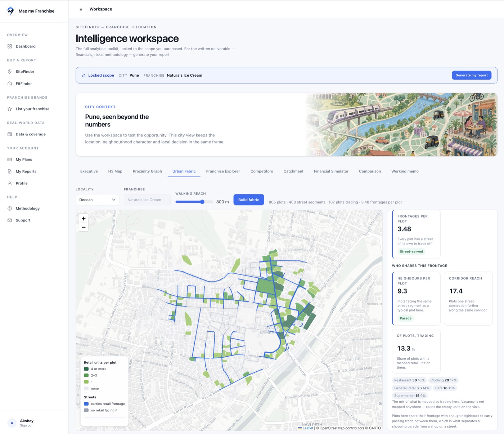Click the Support envelope icon
The width and height of the screenshot is (504, 434).
click(10, 220)
